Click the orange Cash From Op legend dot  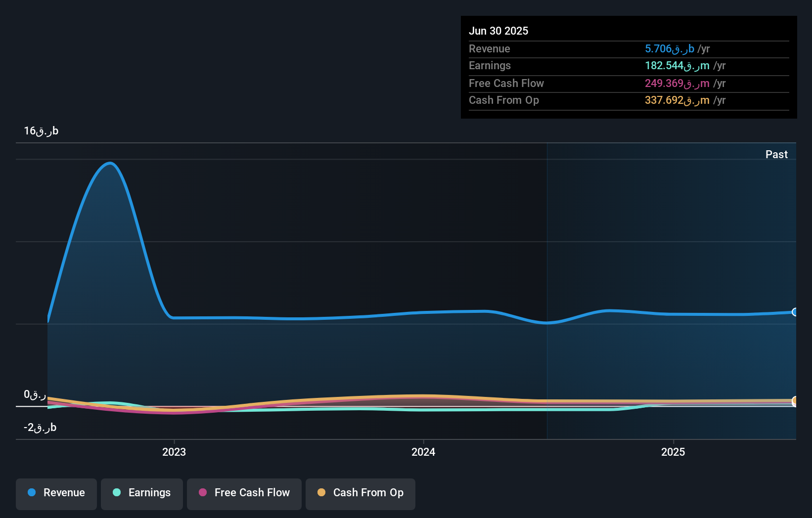tap(321, 492)
